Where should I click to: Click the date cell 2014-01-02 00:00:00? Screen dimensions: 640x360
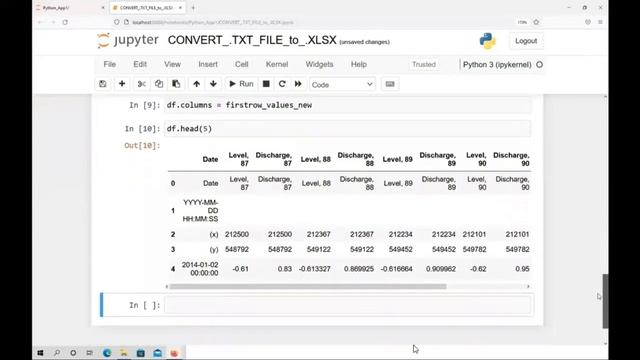(x=200, y=269)
